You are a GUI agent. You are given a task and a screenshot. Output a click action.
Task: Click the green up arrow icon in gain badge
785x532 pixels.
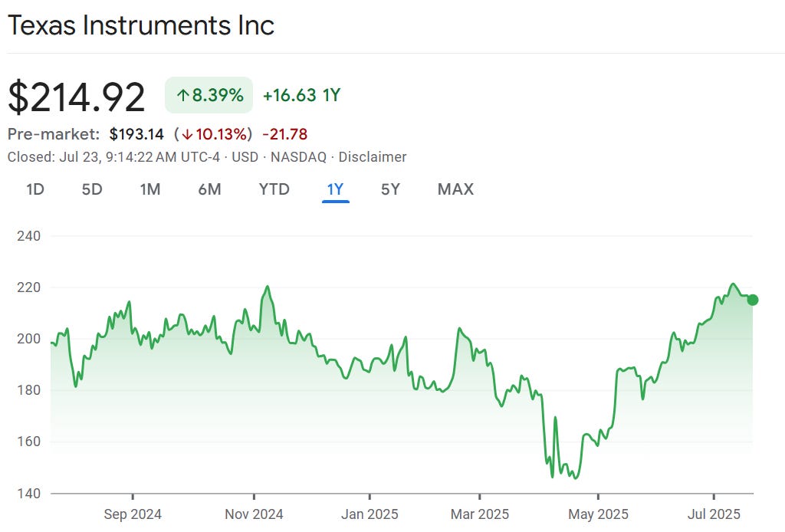[182, 95]
